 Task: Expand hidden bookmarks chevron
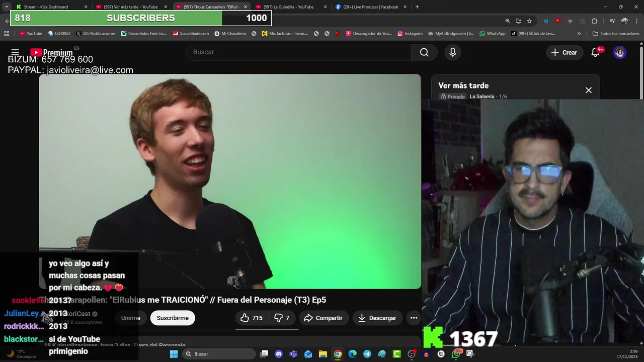(579, 34)
